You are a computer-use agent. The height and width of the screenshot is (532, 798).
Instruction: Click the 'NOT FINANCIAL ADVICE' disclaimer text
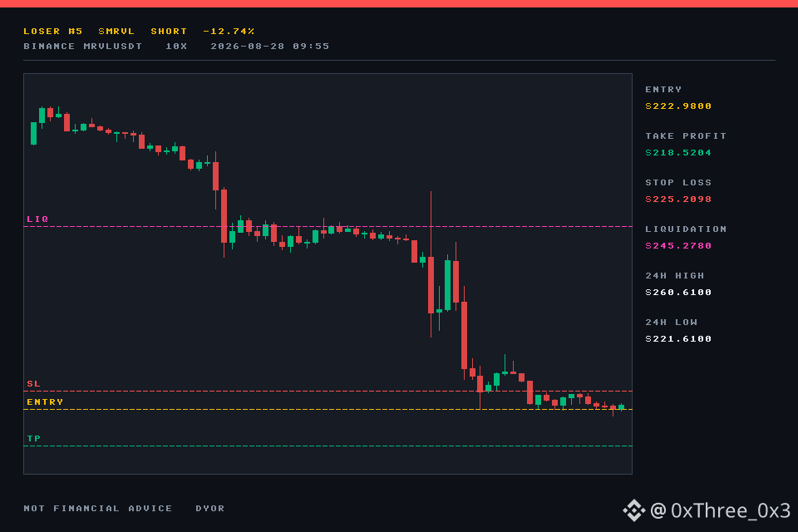pyautogui.click(x=98, y=509)
